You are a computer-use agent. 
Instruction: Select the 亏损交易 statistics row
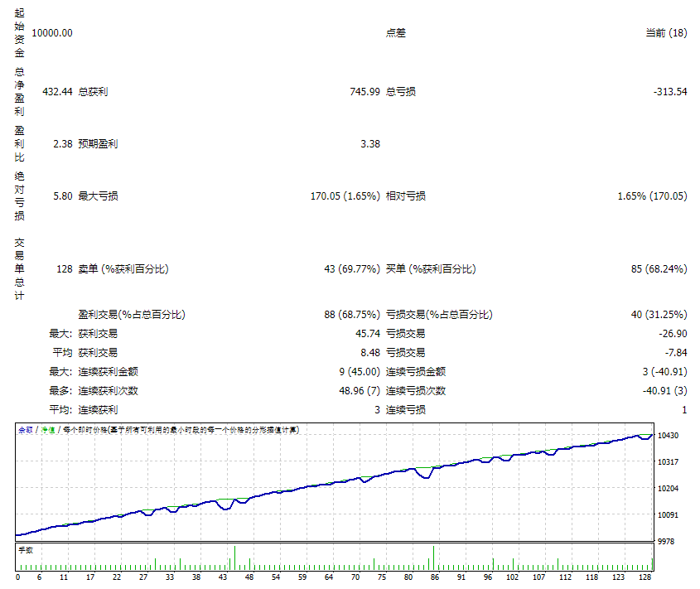pos(439,315)
